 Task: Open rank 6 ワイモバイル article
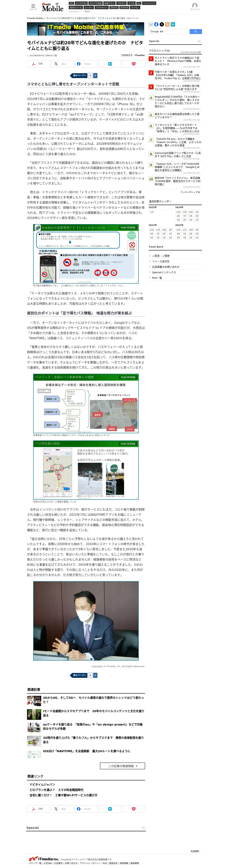click(177, 128)
